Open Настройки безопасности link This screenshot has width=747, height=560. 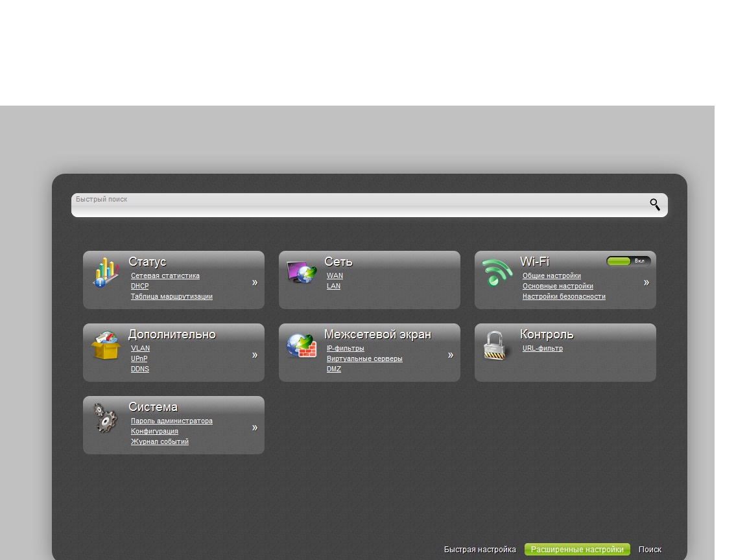tap(564, 297)
